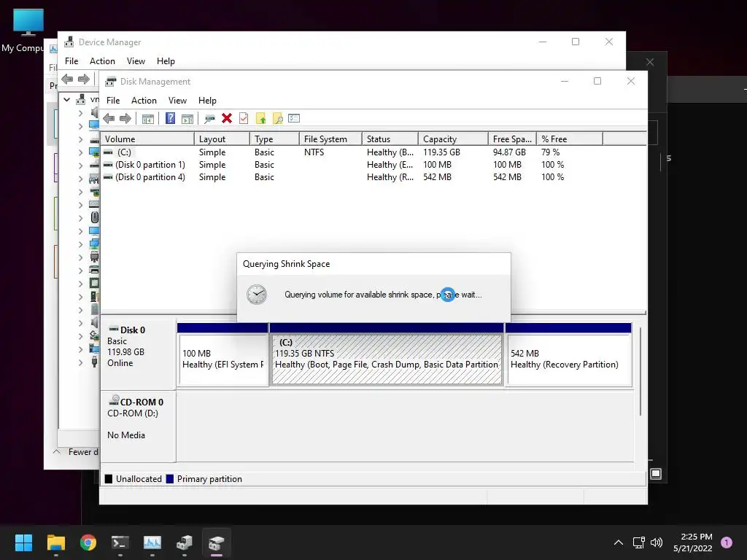The image size is (747, 560).
Task: Open the Windows Start menu
Action: tap(23, 542)
